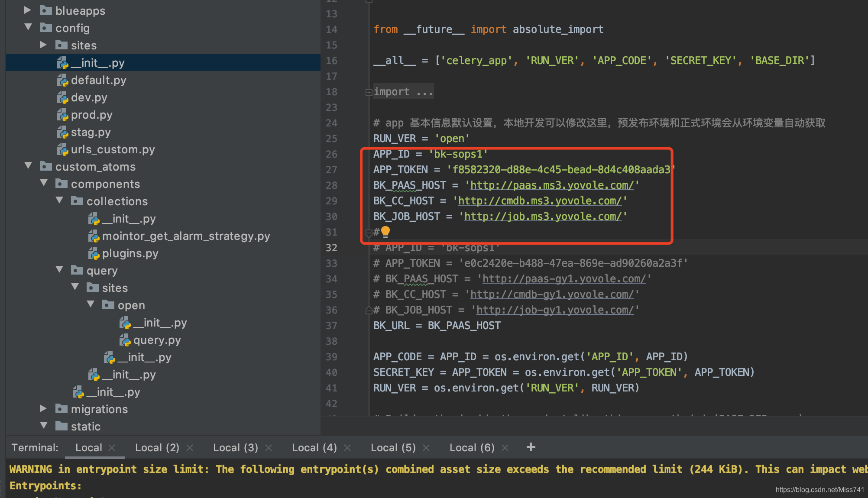868x498 pixels.
Task: Click line number 32 in the gutter
Action: 331,248
